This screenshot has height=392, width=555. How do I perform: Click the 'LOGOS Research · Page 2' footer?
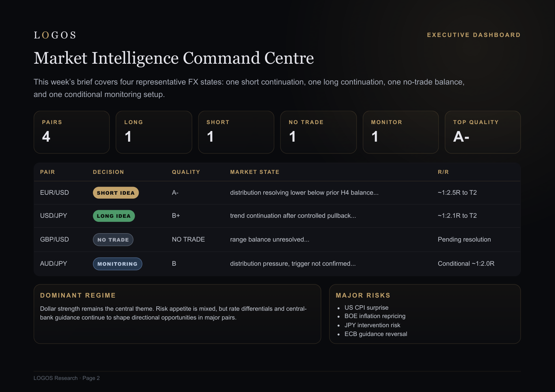[67, 378]
